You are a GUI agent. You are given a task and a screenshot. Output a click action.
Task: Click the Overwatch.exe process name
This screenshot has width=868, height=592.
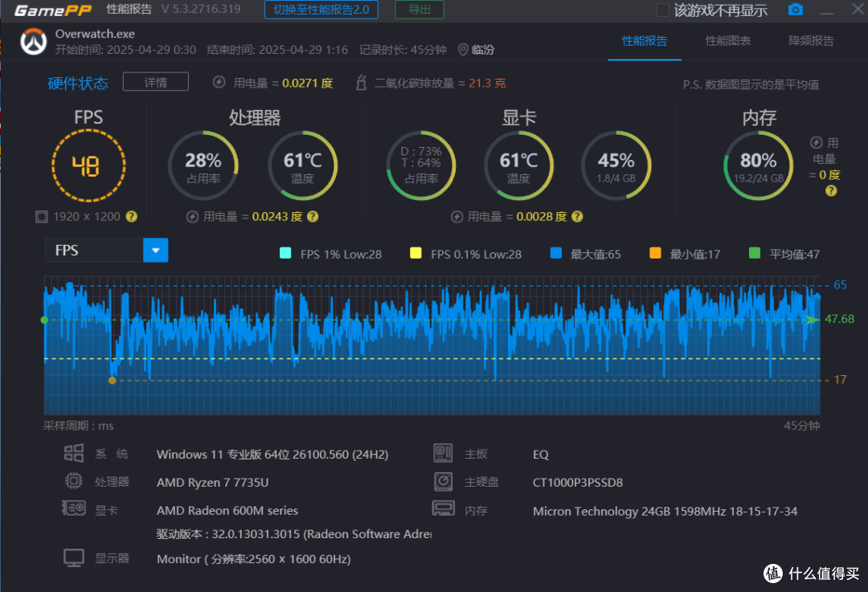(95, 34)
